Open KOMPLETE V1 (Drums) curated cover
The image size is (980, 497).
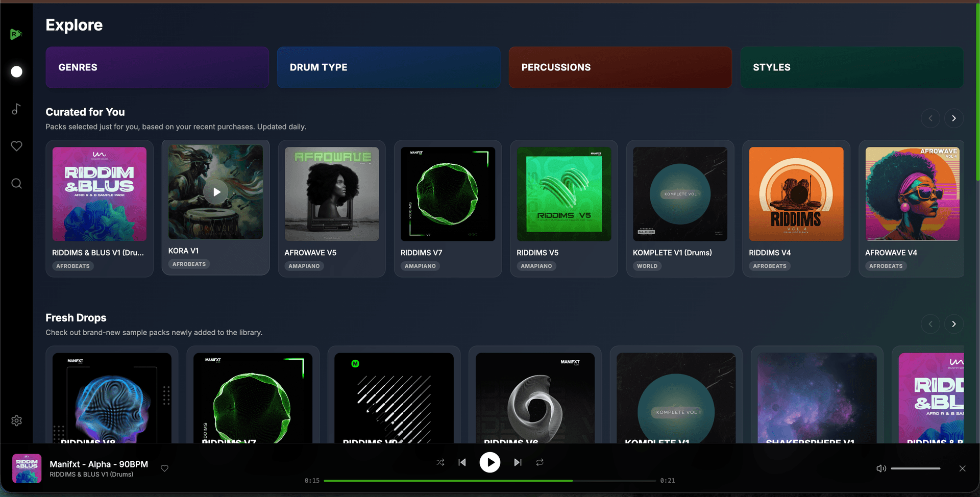[x=680, y=194]
